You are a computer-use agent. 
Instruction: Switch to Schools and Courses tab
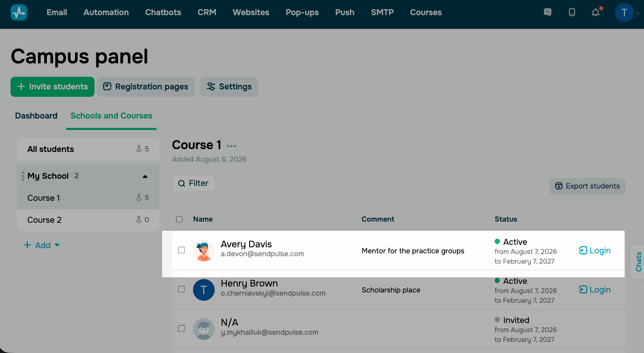pyautogui.click(x=111, y=116)
